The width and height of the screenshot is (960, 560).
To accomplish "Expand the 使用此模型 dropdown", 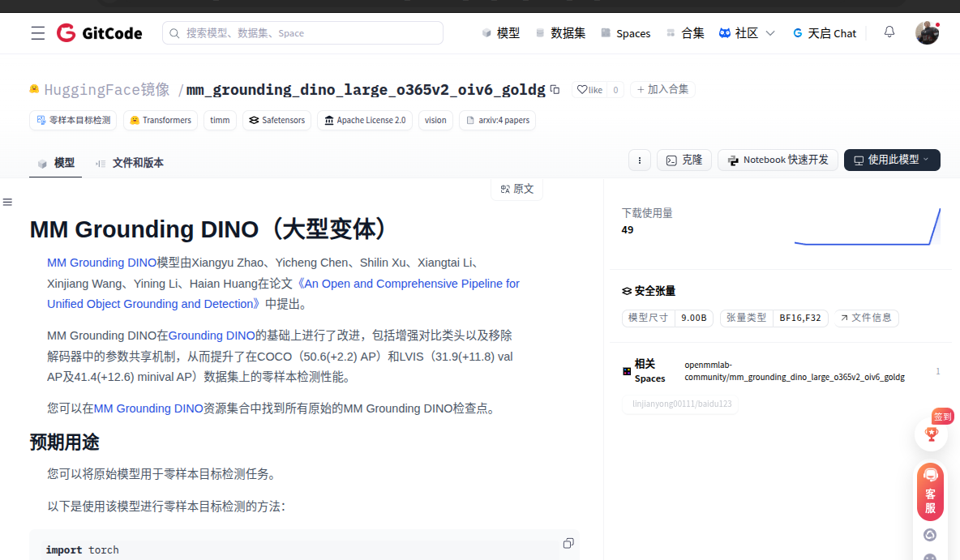I will pyautogui.click(x=892, y=160).
